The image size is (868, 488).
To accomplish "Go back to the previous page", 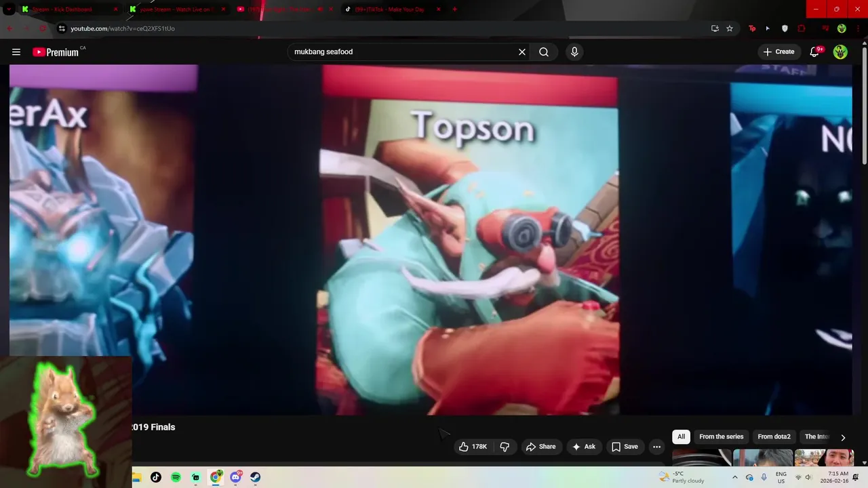I will (9, 28).
